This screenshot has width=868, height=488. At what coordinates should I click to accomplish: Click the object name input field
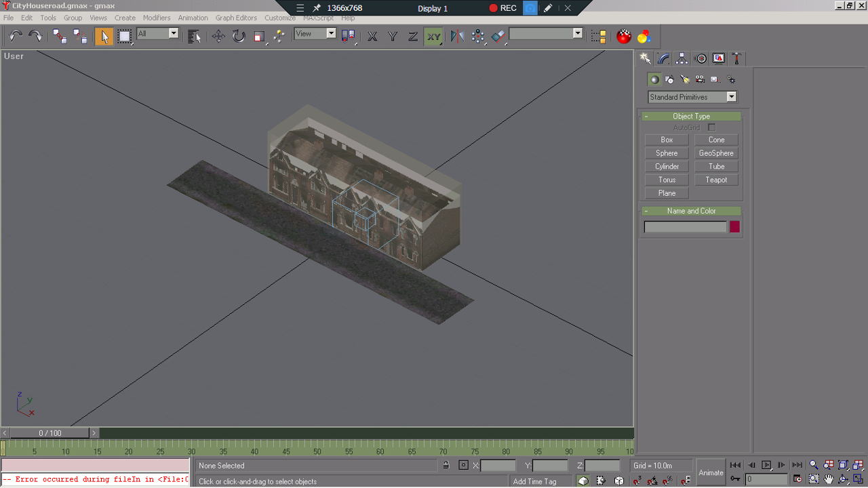685,227
